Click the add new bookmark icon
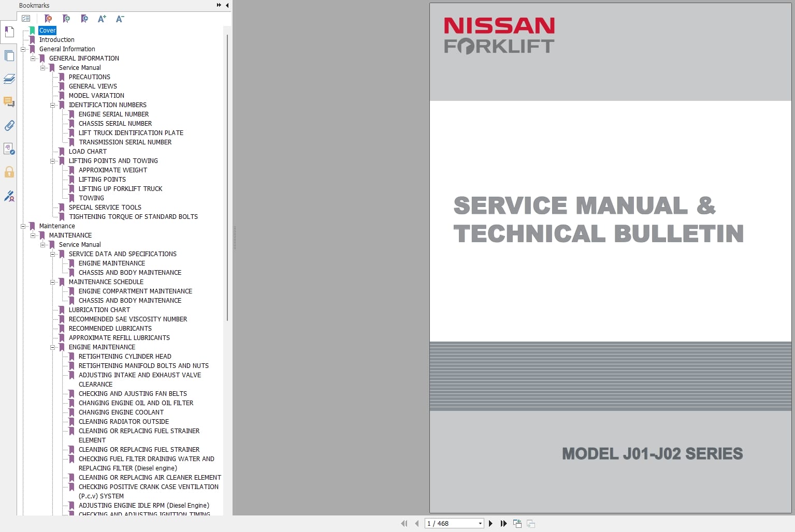The height and width of the screenshot is (532, 795). pos(66,19)
